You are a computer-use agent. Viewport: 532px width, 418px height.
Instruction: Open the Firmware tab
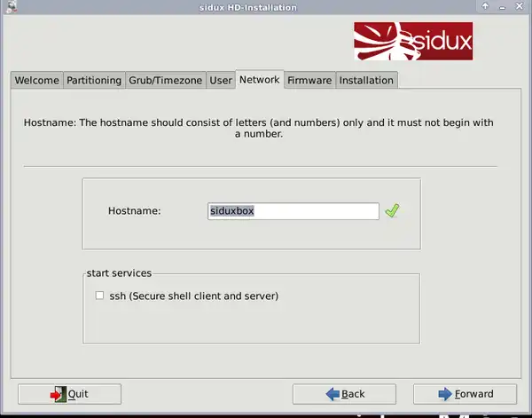(x=309, y=80)
